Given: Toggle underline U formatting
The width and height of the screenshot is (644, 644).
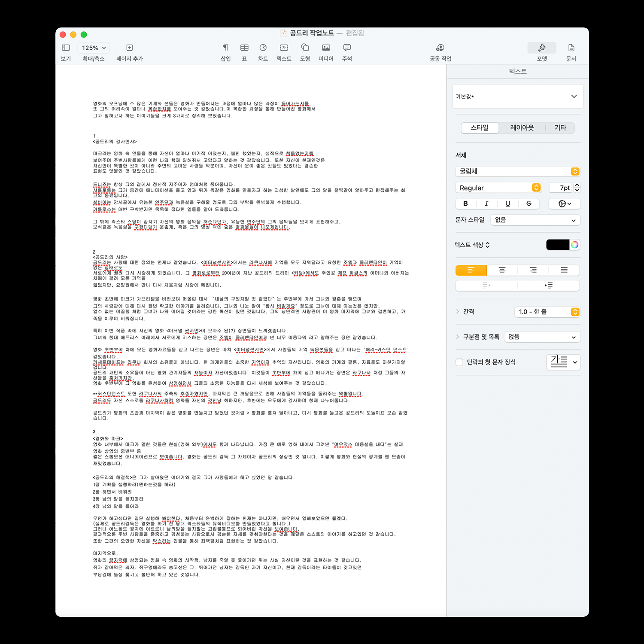Looking at the screenshot, I should [507, 204].
